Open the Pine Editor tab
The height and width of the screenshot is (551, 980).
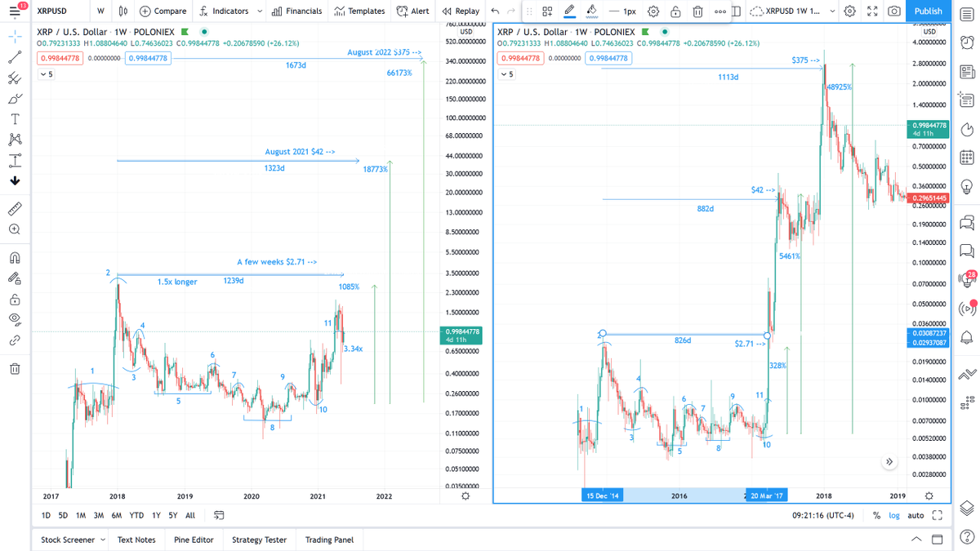point(194,540)
